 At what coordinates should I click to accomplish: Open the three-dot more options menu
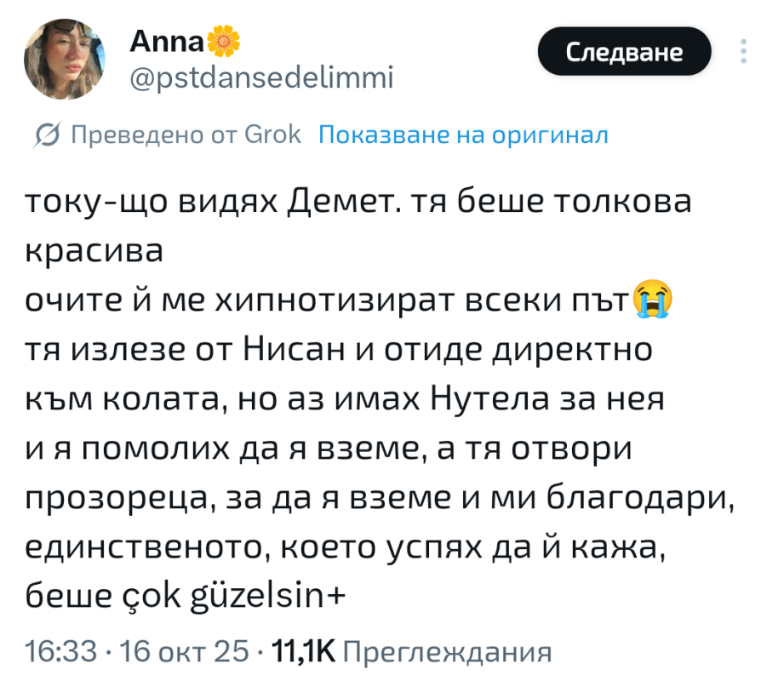pyautogui.click(x=743, y=52)
